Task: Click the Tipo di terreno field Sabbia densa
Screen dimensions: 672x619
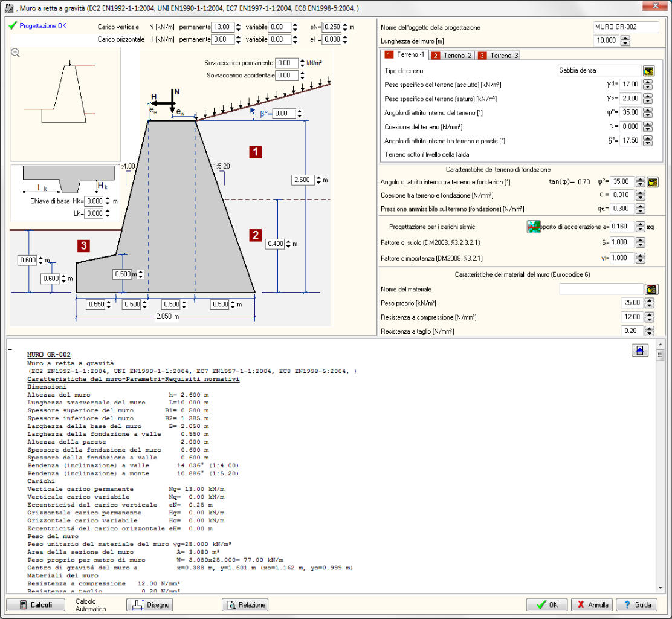Action: click(599, 70)
